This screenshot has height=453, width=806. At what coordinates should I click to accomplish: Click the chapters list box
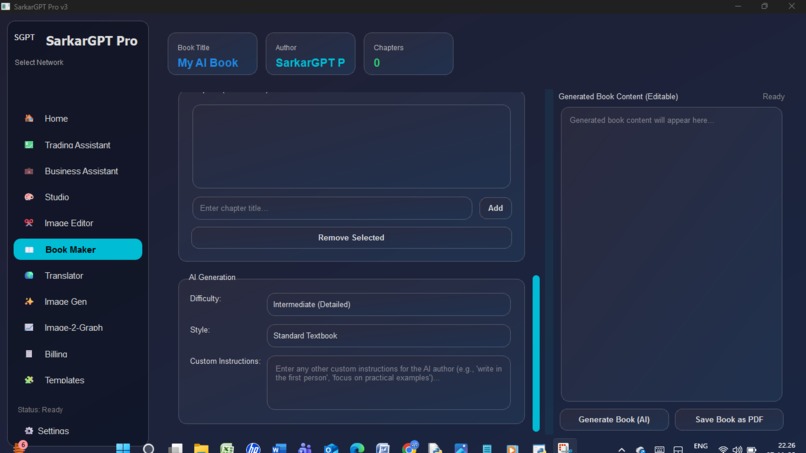click(x=351, y=147)
